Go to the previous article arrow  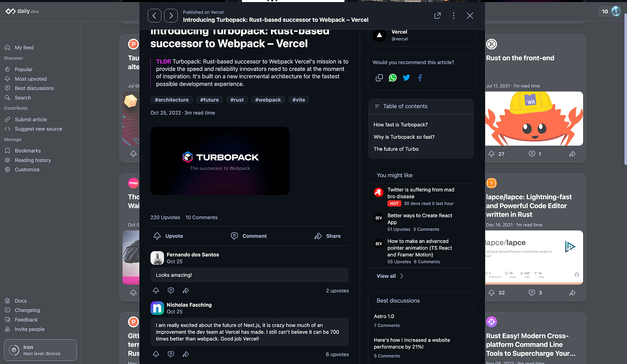(x=155, y=16)
